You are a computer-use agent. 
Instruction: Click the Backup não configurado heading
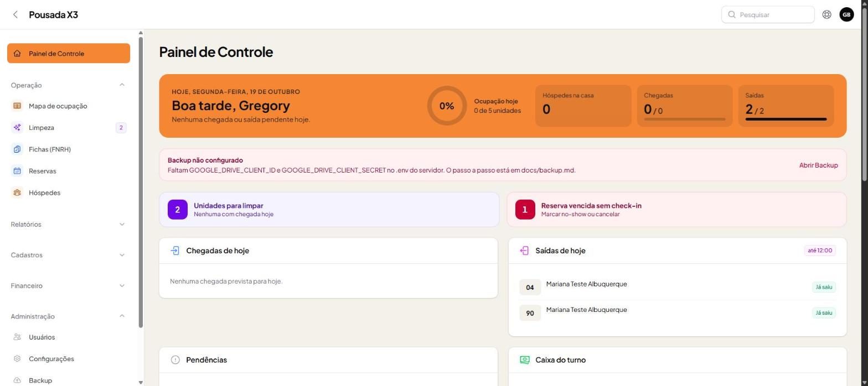(x=205, y=160)
